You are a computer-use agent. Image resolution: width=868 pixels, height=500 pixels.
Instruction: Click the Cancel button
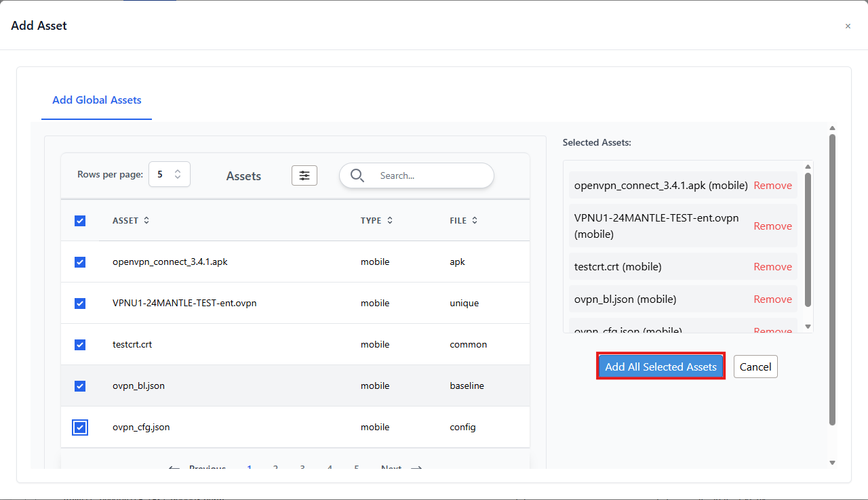(x=755, y=367)
